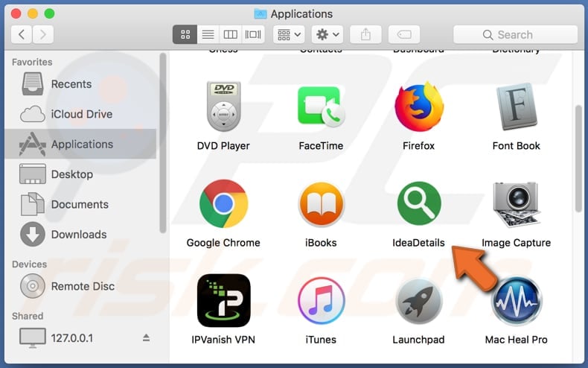Click the Share toolbar button
The height and width of the screenshot is (368, 588).
365,34
